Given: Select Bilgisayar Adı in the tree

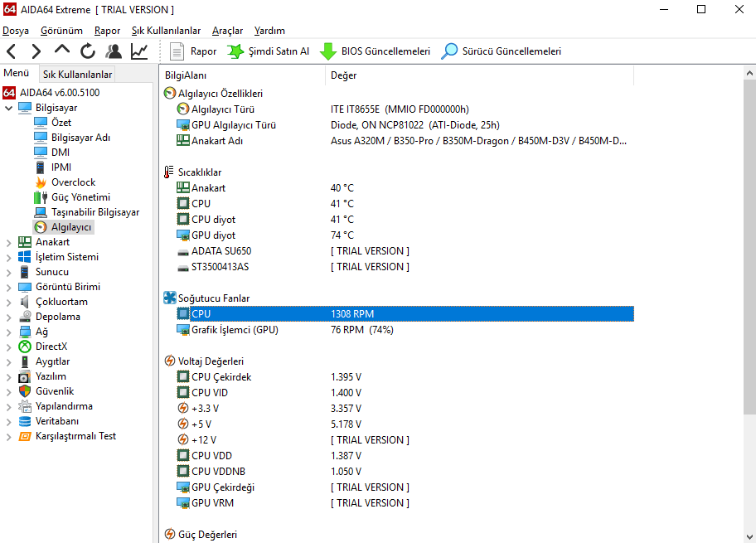Looking at the screenshot, I should click(80, 138).
